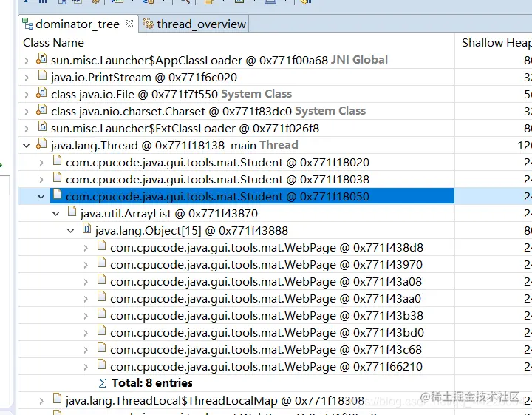Click the java.lang.Thread main thread icon

pyautogui.click(x=41, y=144)
